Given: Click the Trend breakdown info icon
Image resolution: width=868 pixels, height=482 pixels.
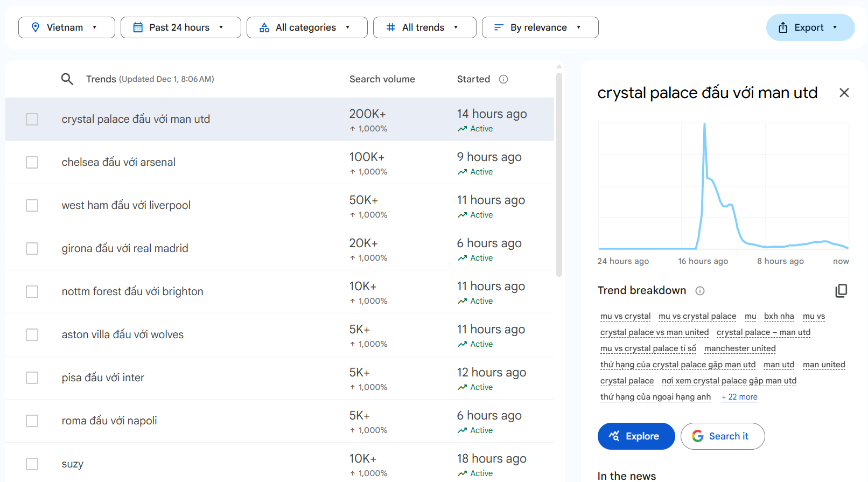Looking at the screenshot, I should tap(700, 291).
